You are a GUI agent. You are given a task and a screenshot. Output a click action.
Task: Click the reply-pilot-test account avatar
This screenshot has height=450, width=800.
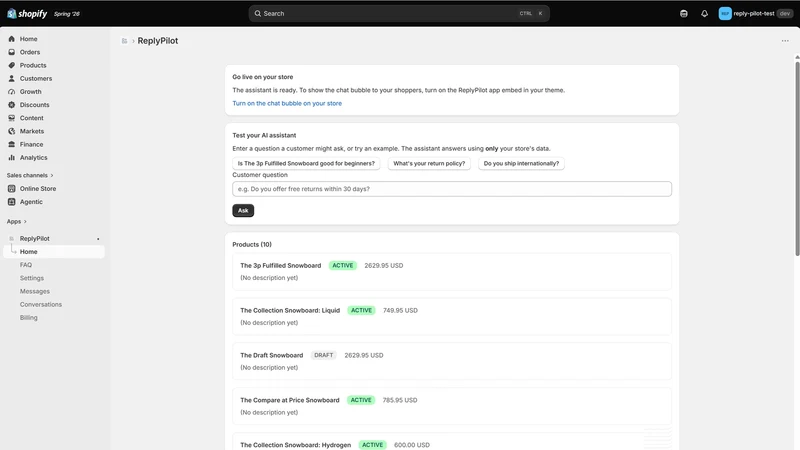(x=724, y=14)
